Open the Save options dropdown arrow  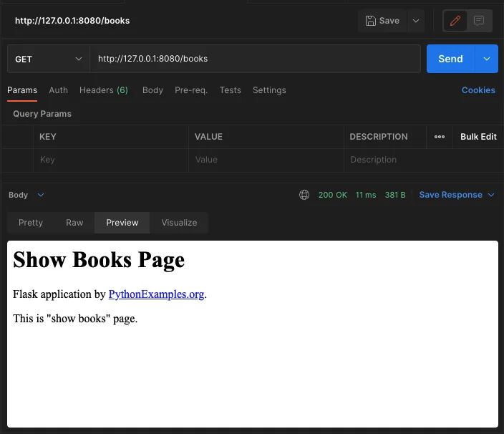coord(416,21)
